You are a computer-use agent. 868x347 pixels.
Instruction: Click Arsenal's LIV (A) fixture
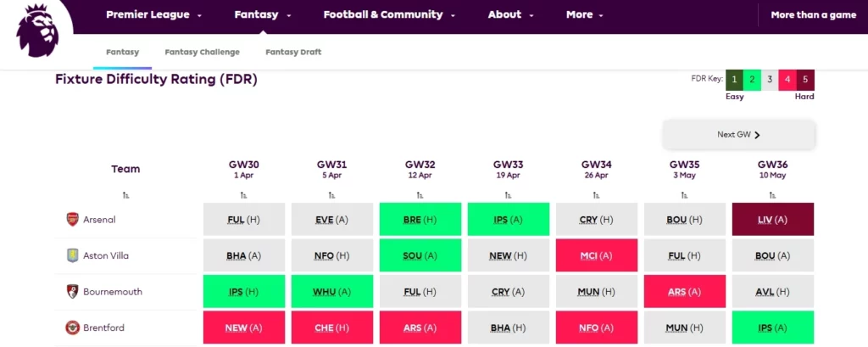pos(773,220)
